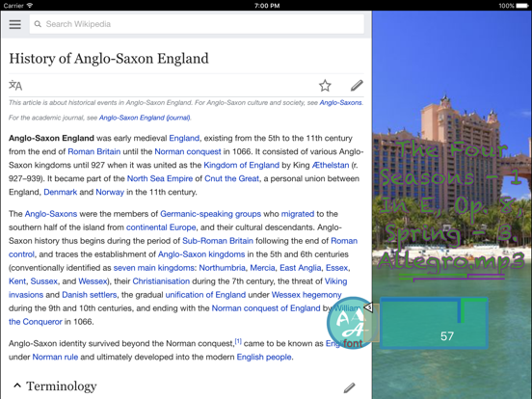Edit the Terminology section pencil icon
Image resolution: width=532 pixels, height=399 pixels.
[x=349, y=387]
